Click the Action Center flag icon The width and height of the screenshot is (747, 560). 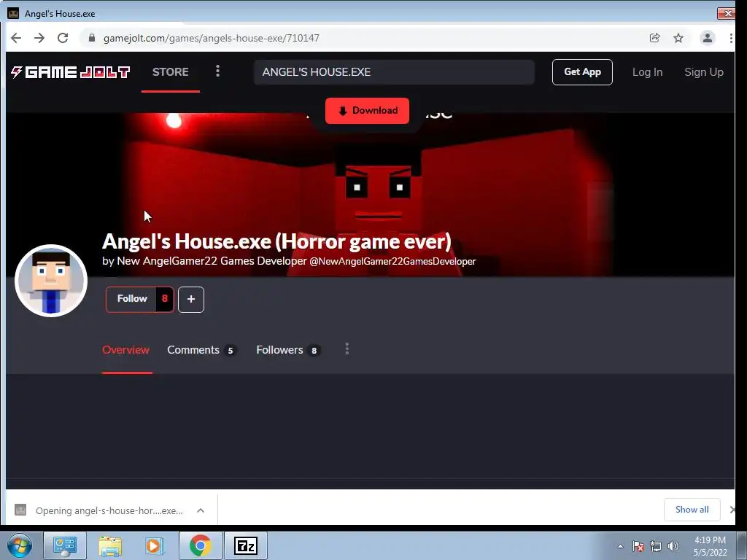(x=638, y=547)
